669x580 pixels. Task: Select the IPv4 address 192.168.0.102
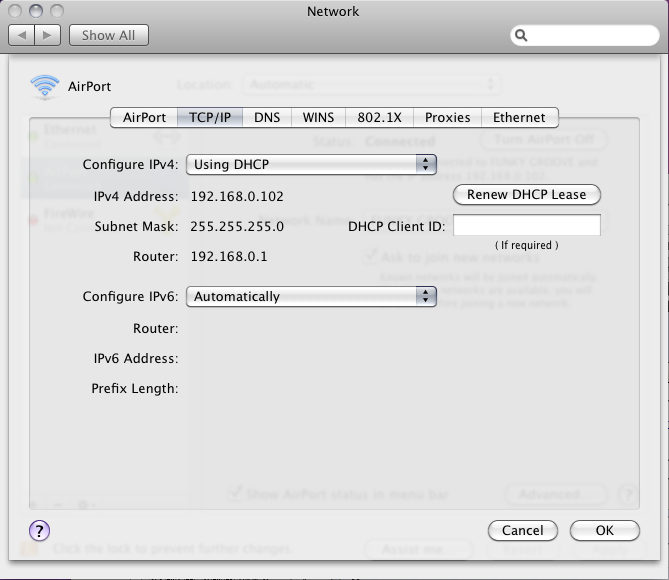[237, 196]
